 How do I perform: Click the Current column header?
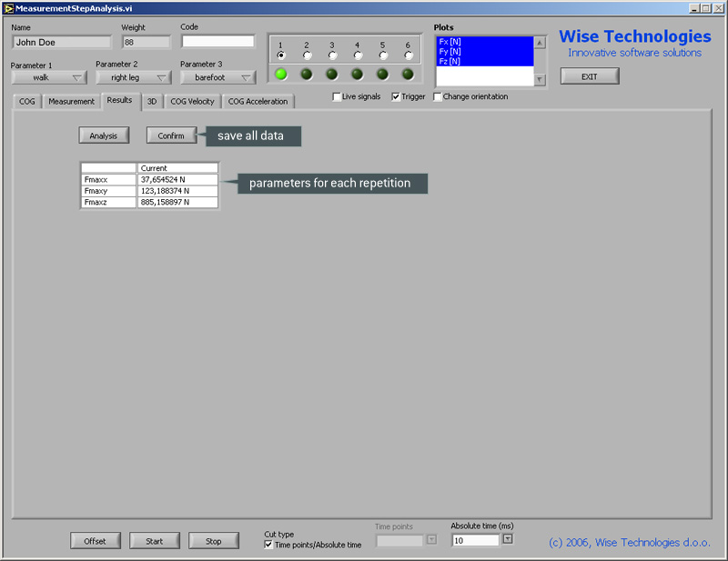click(177, 168)
